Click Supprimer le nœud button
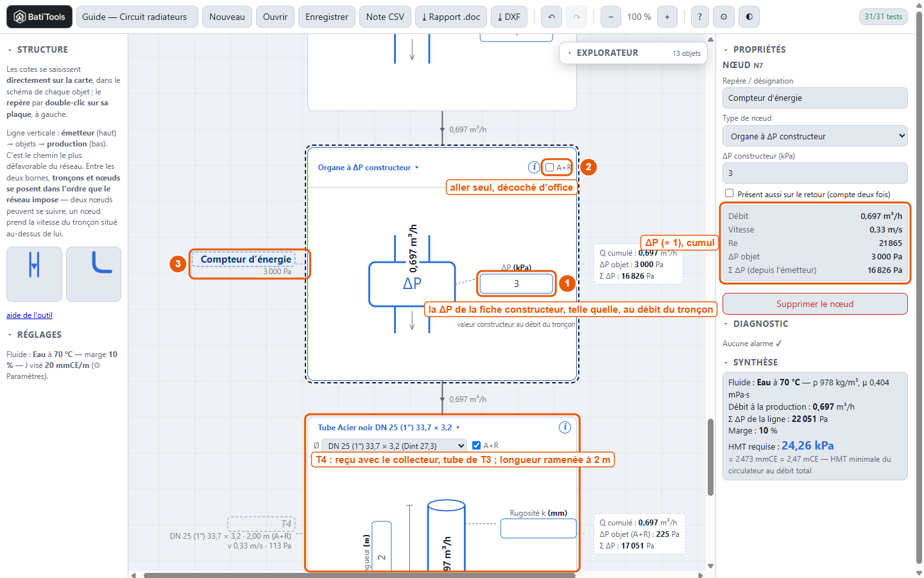This screenshot has height=578, width=924. pos(815,304)
